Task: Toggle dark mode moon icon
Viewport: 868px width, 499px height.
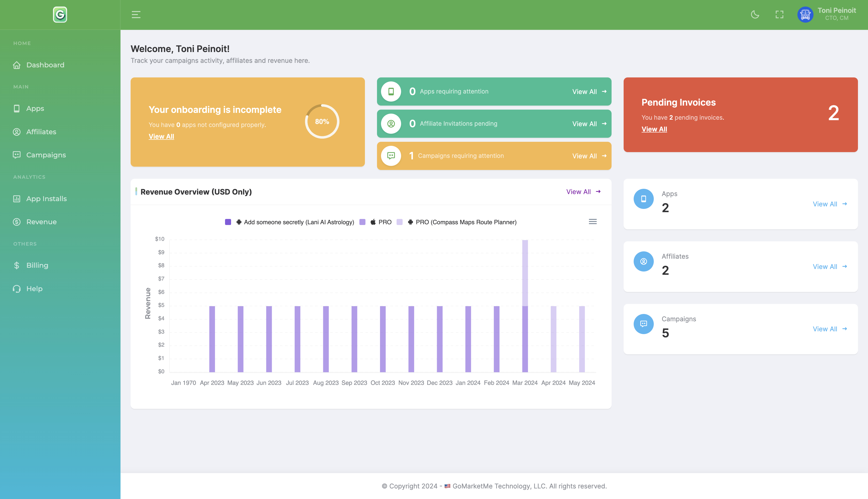Action: click(755, 14)
